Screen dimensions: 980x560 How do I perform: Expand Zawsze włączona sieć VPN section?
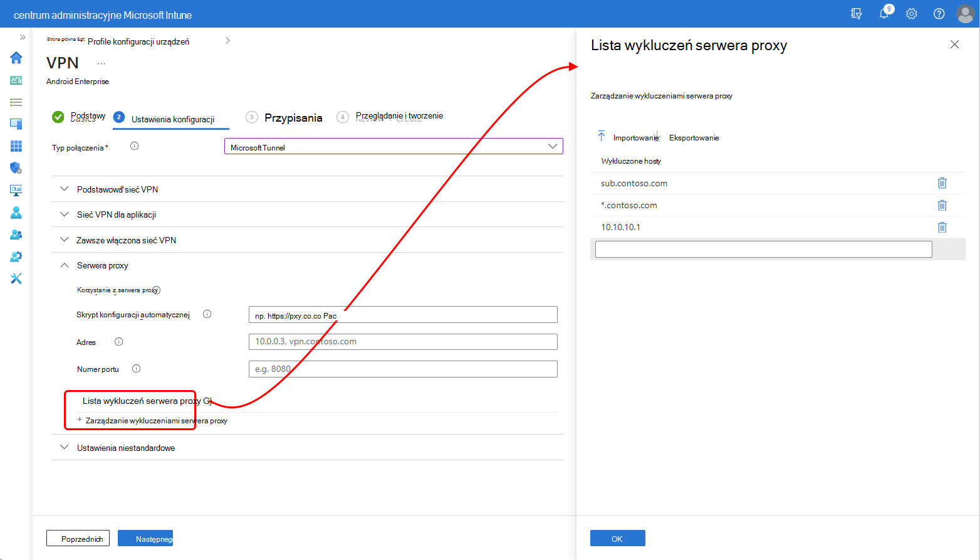(307, 240)
